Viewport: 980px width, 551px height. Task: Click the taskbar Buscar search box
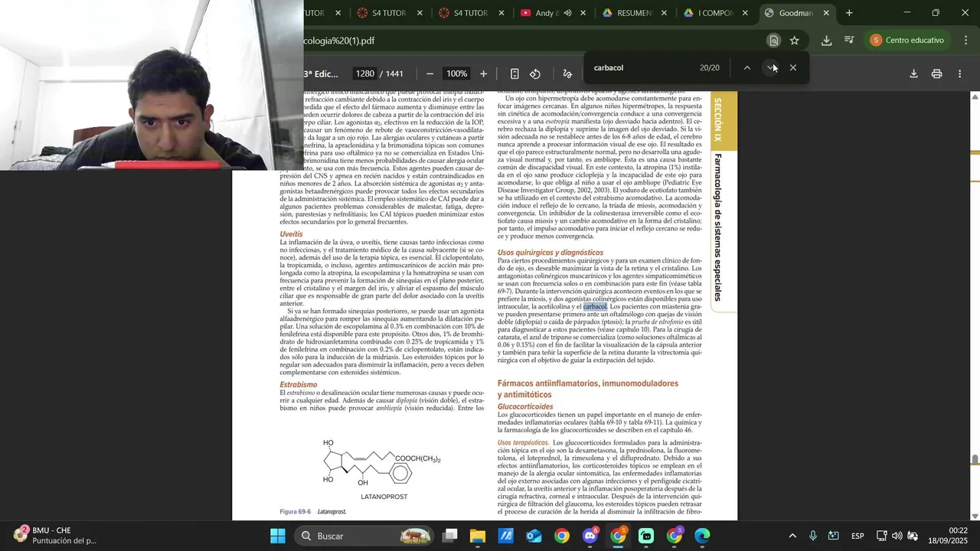pos(364,536)
